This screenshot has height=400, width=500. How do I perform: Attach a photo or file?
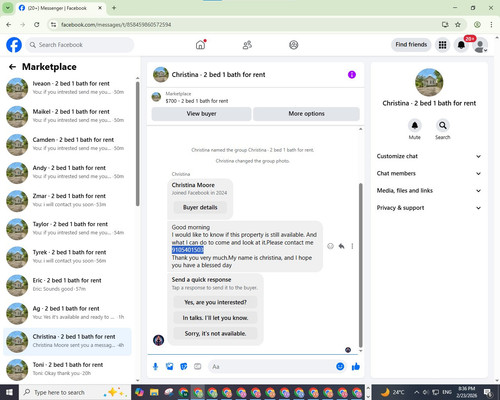(x=170, y=367)
